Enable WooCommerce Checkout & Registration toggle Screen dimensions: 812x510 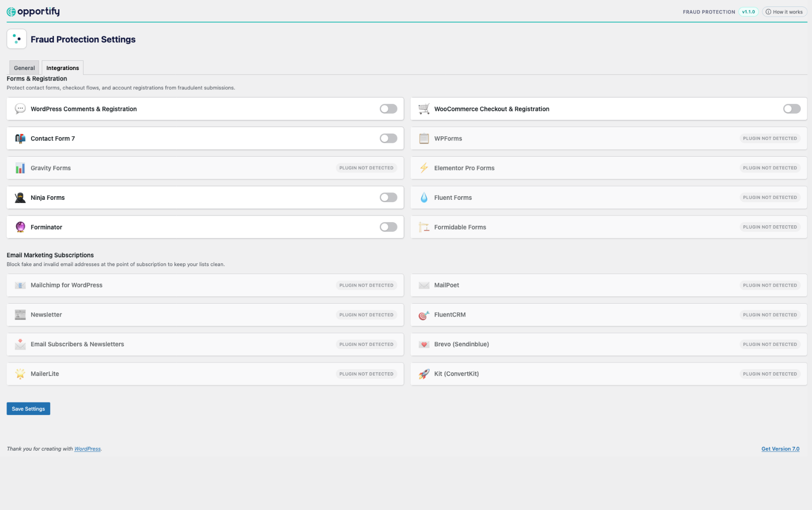point(792,109)
